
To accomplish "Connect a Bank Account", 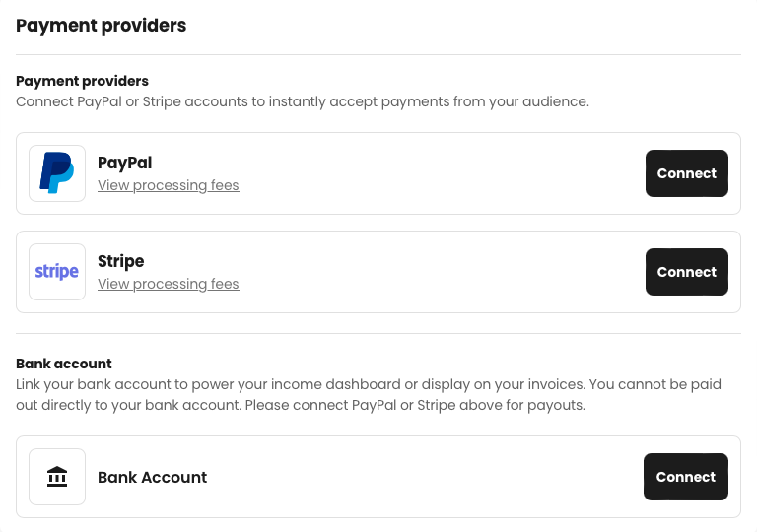I will click(686, 477).
